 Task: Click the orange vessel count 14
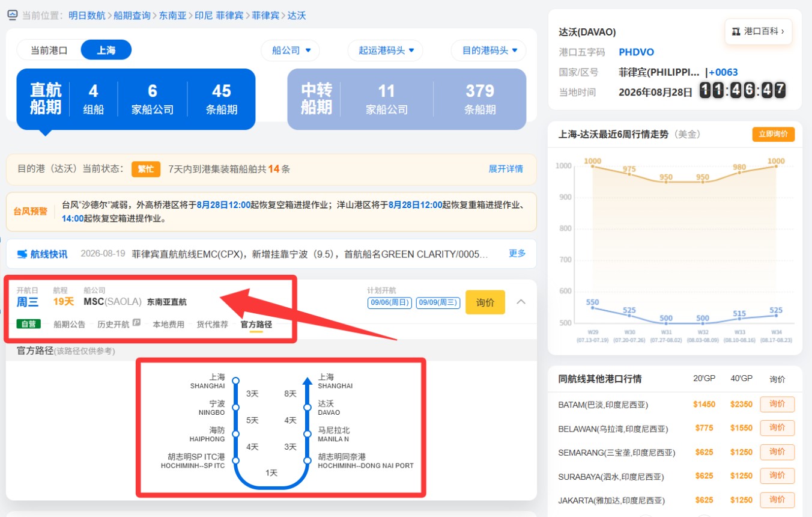click(x=274, y=169)
